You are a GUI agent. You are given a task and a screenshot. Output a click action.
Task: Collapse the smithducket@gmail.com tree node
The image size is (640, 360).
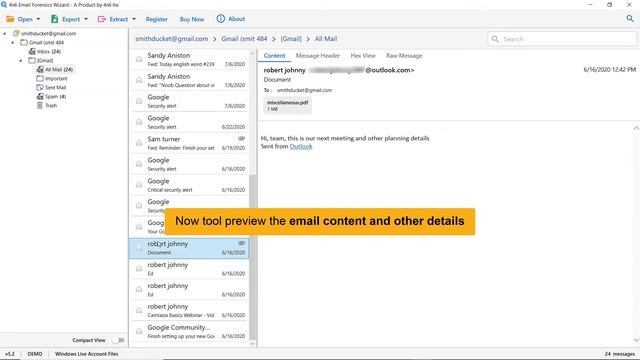[x=5, y=33]
